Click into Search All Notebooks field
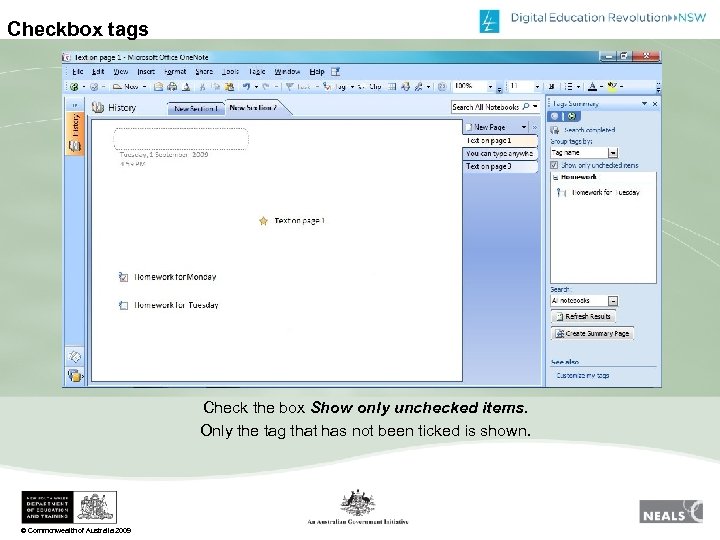This screenshot has width=720, height=540. pyautogui.click(x=486, y=107)
